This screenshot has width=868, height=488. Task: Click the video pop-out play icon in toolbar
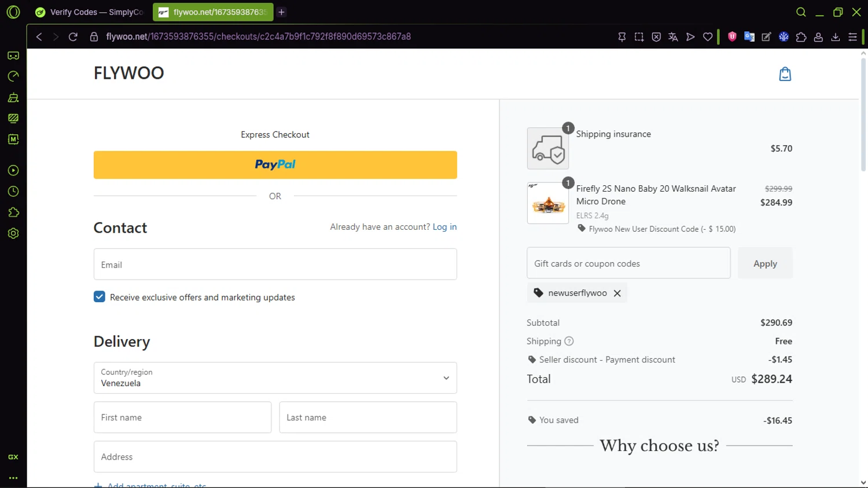click(690, 36)
